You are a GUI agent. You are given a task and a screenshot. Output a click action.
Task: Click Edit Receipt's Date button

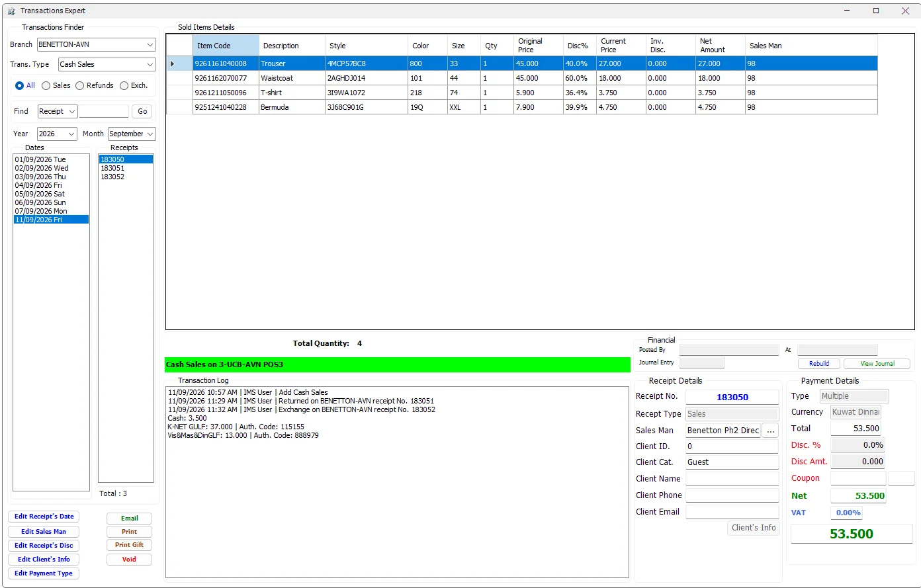(44, 517)
